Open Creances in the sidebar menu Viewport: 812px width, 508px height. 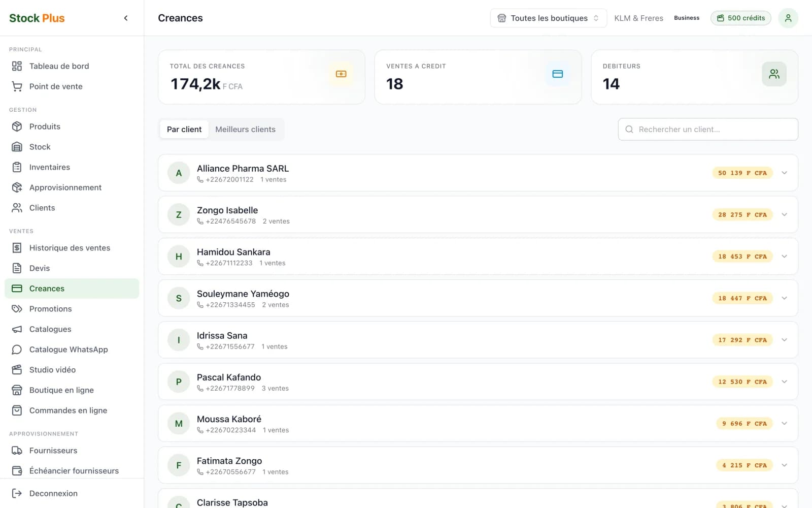[72, 289]
